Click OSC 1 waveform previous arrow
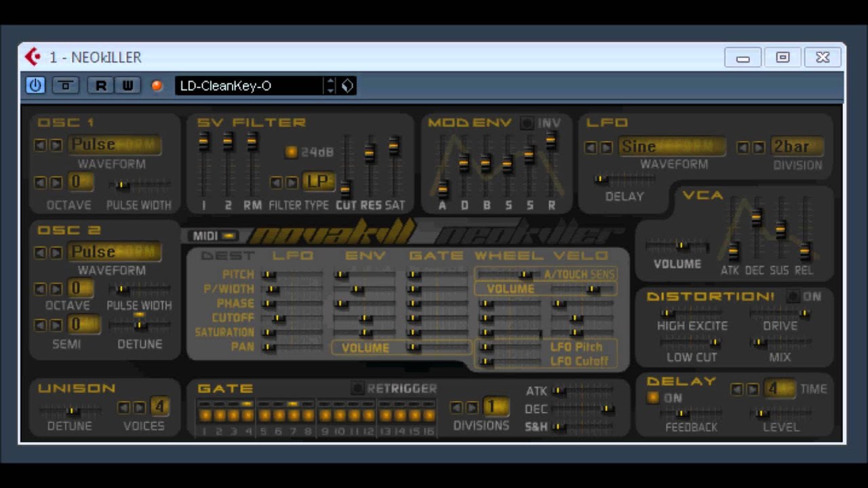The height and width of the screenshot is (488, 868). 41,146
